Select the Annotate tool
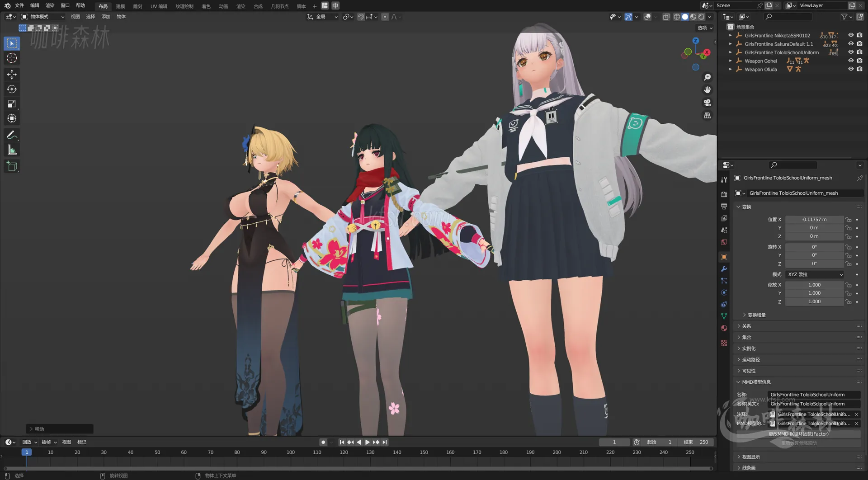Viewport: 868px width, 480px height. coord(12,135)
